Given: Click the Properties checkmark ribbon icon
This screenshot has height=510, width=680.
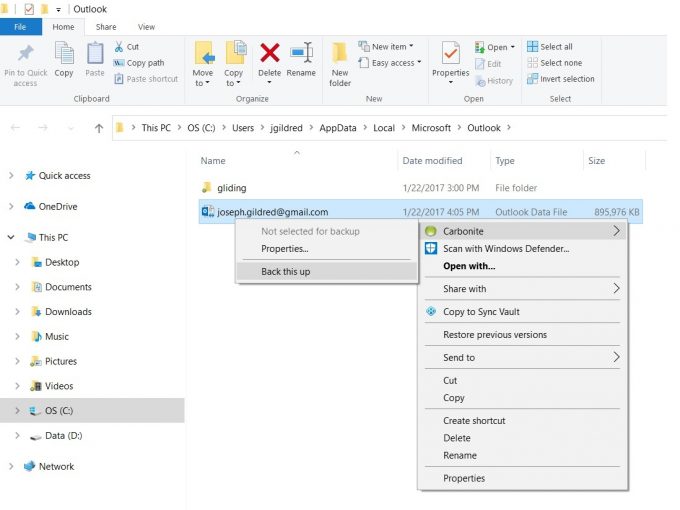Looking at the screenshot, I should [x=451, y=53].
